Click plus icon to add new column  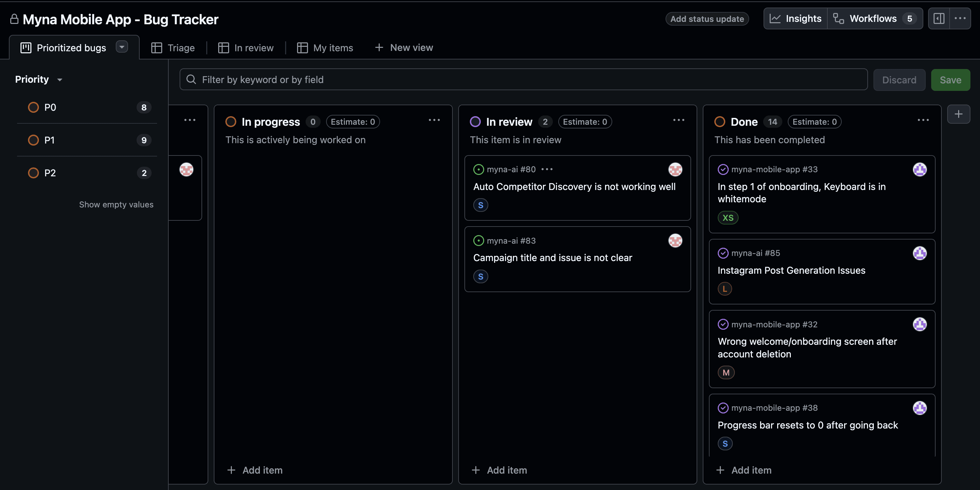[958, 114]
